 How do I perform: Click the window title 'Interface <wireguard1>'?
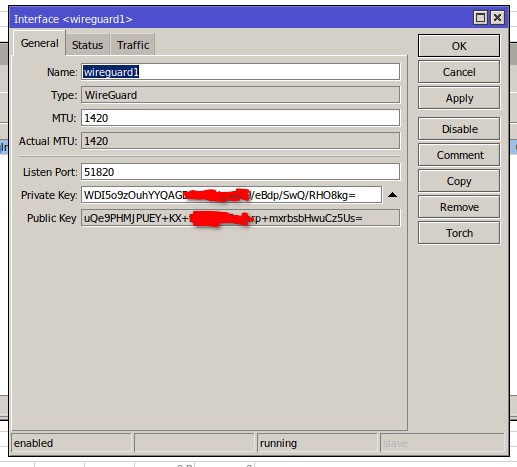click(x=73, y=19)
